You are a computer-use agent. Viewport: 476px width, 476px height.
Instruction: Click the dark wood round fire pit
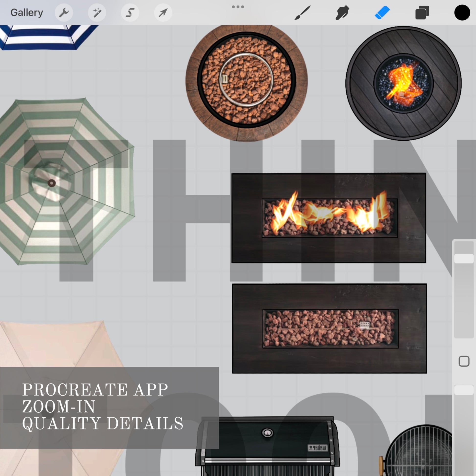tap(404, 83)
